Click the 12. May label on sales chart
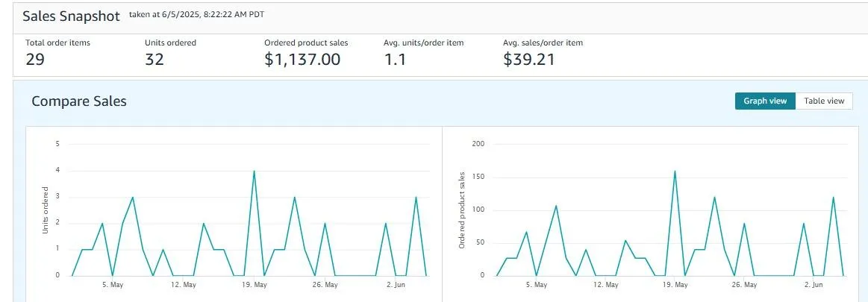The image size is (868, 302). point(605,285)
